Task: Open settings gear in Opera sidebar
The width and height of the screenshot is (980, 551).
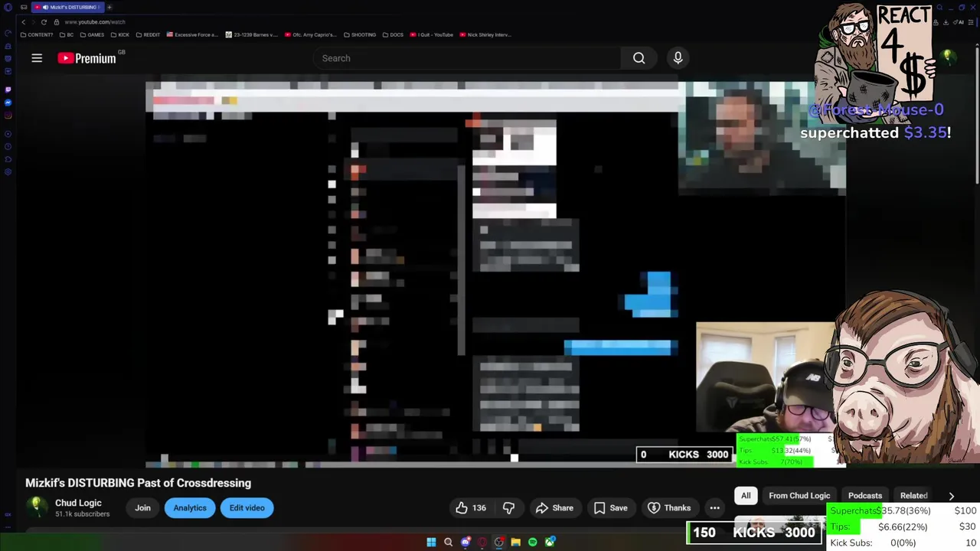Action: tap(8, 172)
